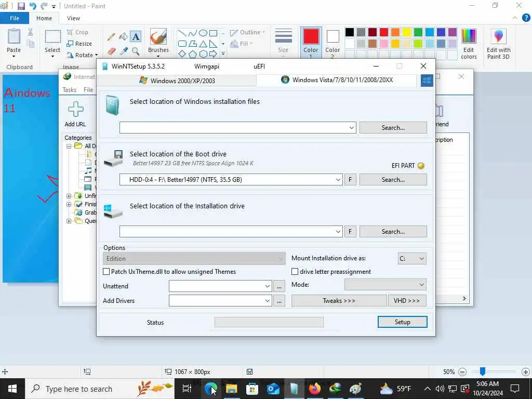Click the Paste clipboard icon
Screen dimensions: 532x399
pyautogui.click(x=14, y=37)
